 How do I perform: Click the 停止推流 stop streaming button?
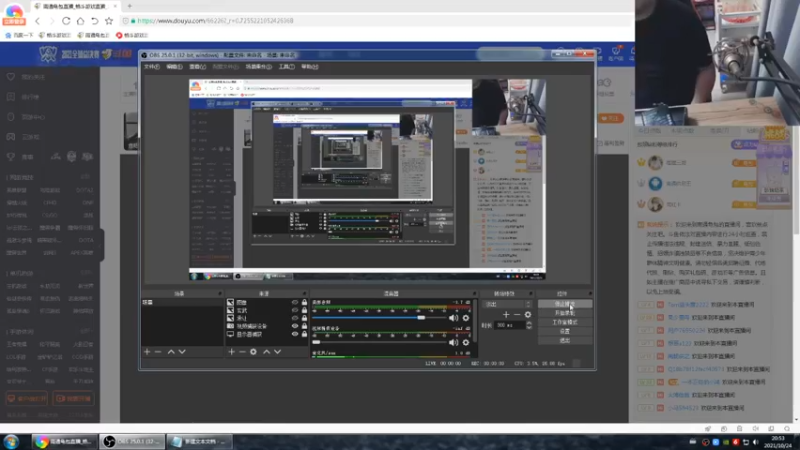[565, 304]
